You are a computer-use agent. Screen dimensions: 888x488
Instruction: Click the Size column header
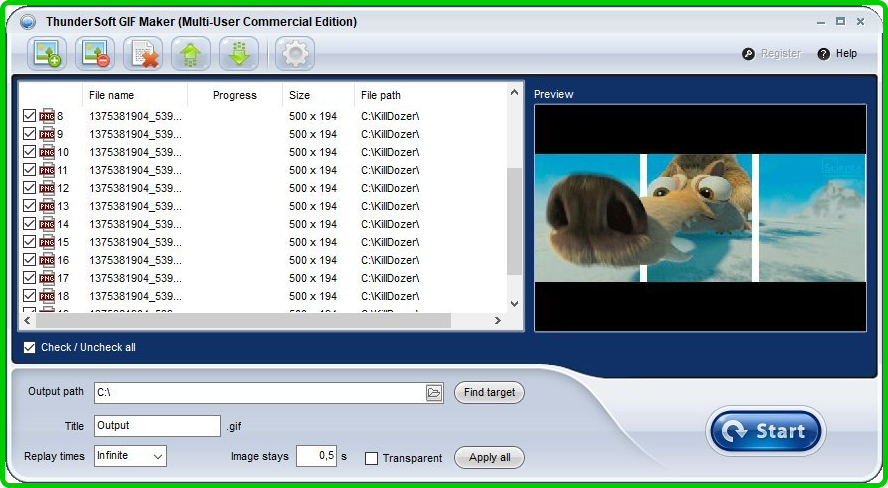(318, 95)
